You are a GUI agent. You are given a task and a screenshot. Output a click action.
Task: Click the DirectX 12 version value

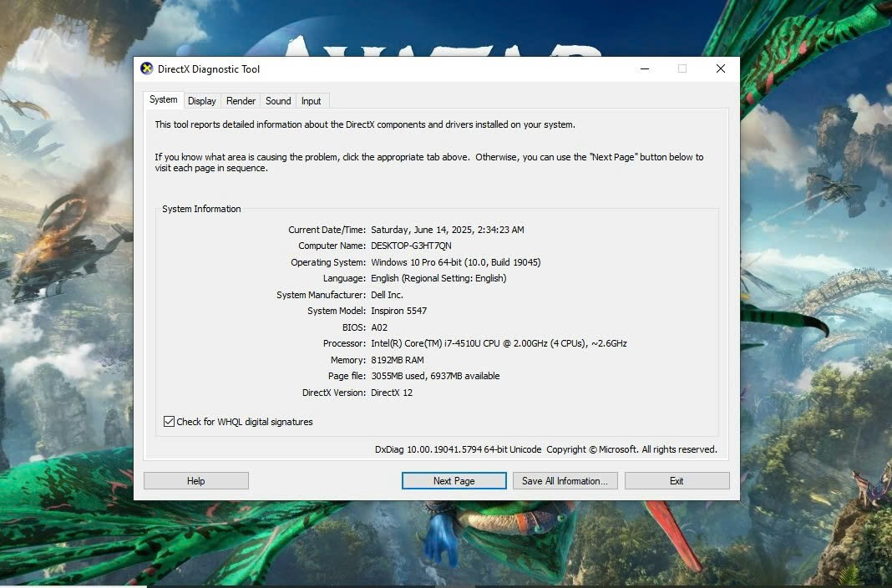(392, 393)
